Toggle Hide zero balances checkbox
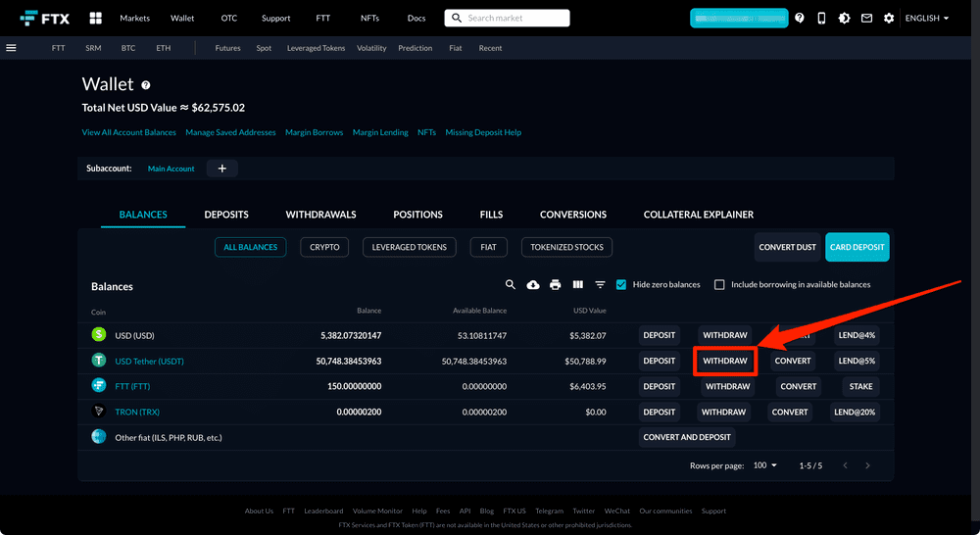This screenshot has height=535, width=980. 621,284
